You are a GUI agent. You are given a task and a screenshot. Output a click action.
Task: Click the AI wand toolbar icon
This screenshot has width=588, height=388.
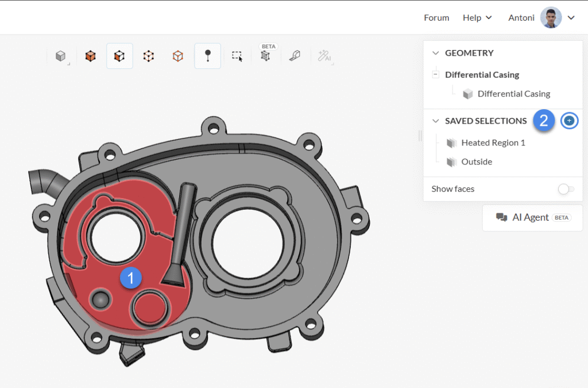[x=324, y=56]
